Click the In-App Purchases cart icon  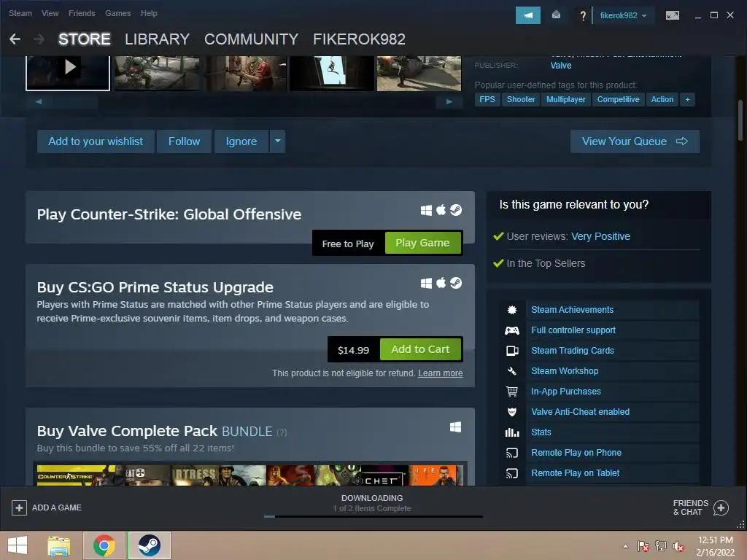(x=512, y=392)
